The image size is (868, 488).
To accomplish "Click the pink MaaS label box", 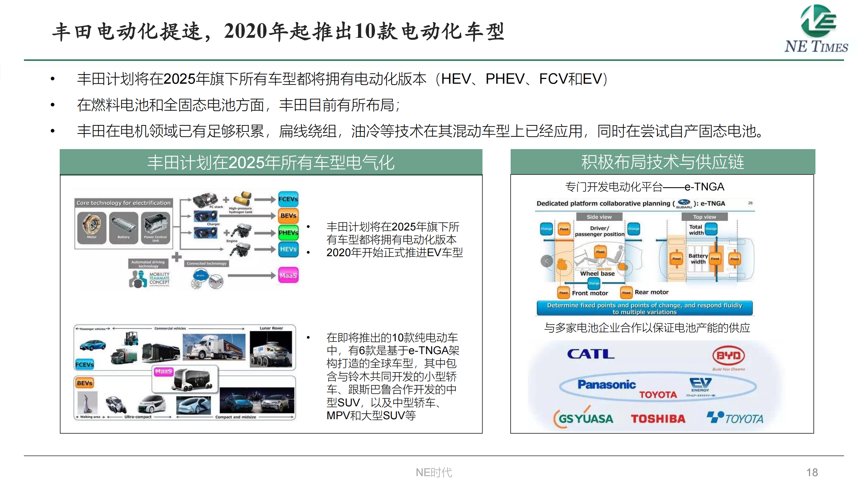I will (288, 276).
